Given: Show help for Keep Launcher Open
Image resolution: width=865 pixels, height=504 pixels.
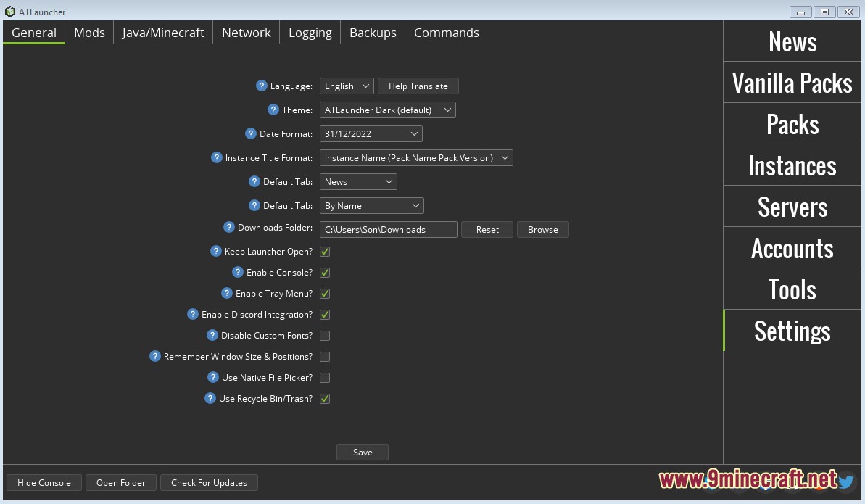Looking at the screenshot, I should coord(215,251).
